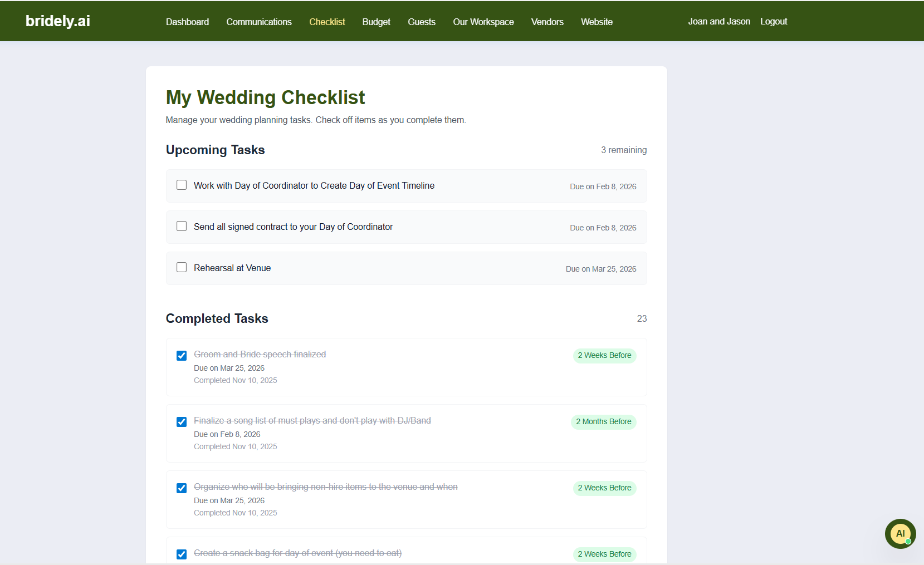Click the '2 Weeks Before' badge on Organize task
Screen dimensions: 924x565
(x=605, y=488)
